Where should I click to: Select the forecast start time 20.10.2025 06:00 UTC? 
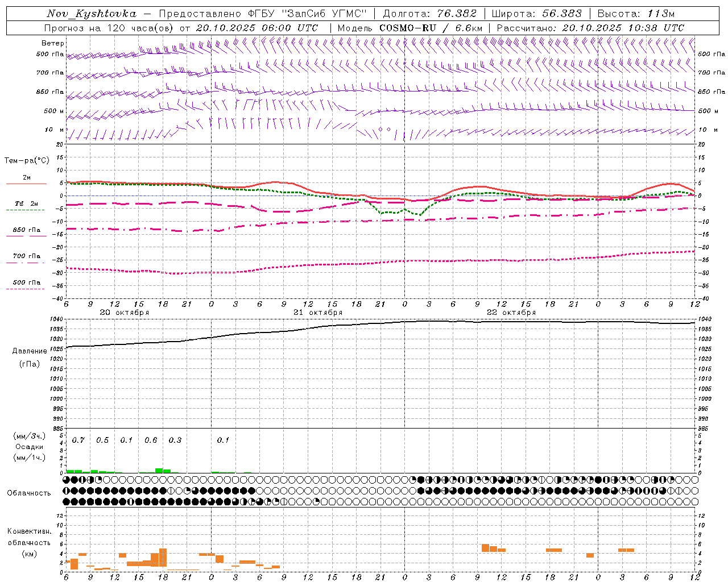click(x=257, y=28)
